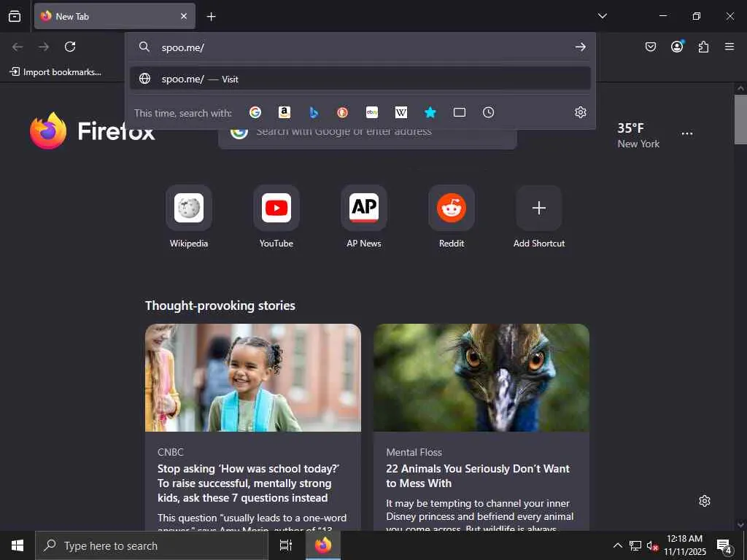Open the muted volume tray icon
The image size is (747, 560).
coord(652,545)
